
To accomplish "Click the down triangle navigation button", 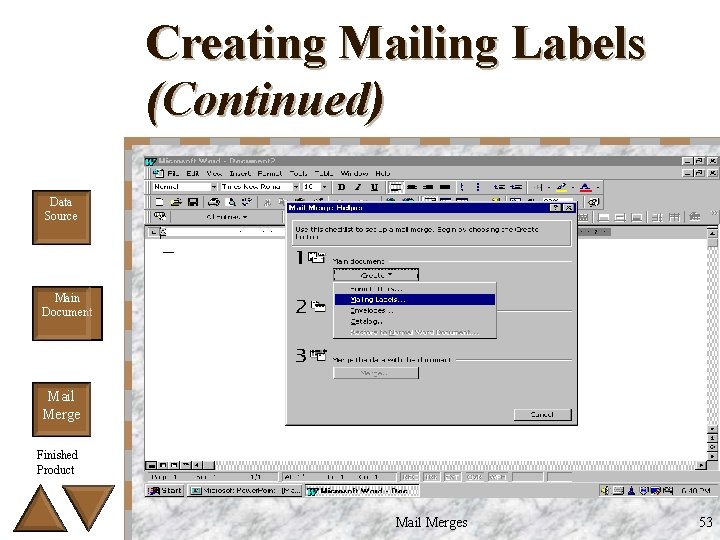I will point(89,504).
